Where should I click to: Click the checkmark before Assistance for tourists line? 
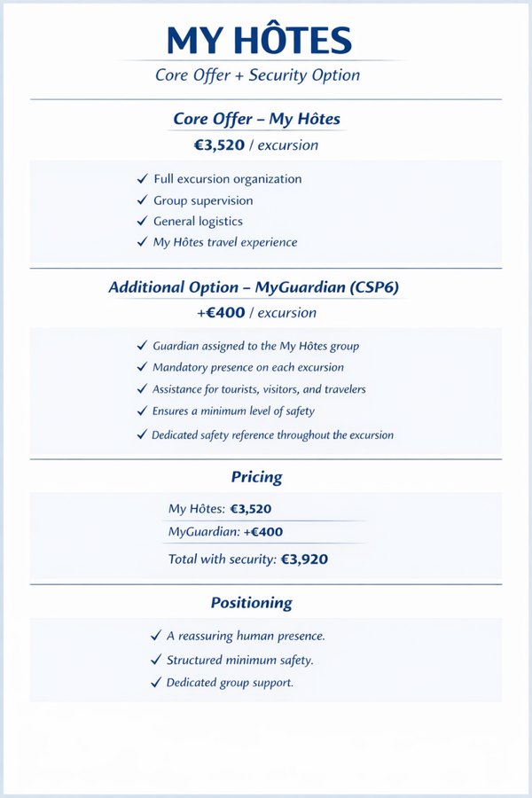143,389
